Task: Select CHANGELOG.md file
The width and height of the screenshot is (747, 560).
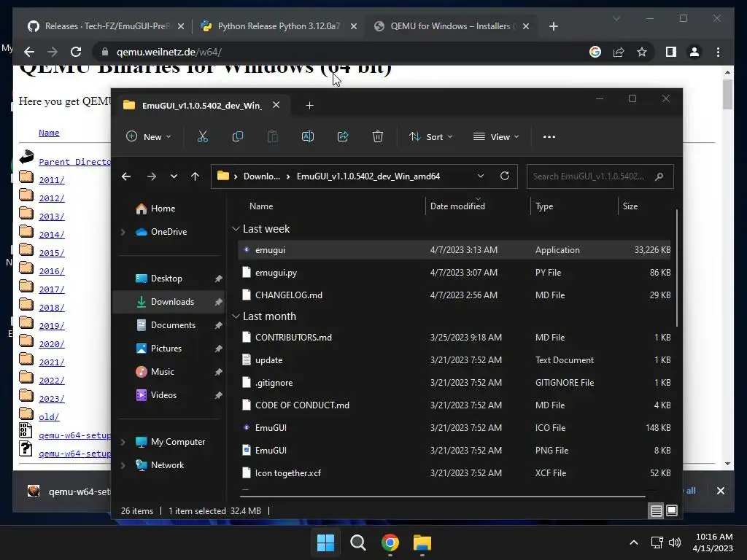Action: (454, 295)
